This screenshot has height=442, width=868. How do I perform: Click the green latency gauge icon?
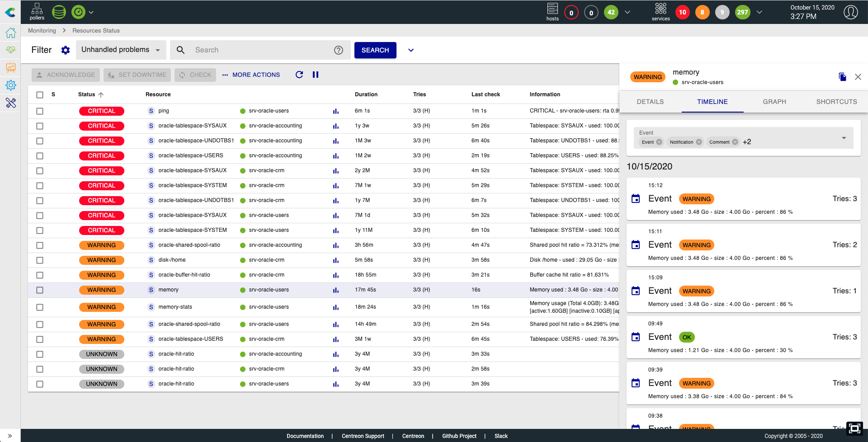tap(78, 12)
